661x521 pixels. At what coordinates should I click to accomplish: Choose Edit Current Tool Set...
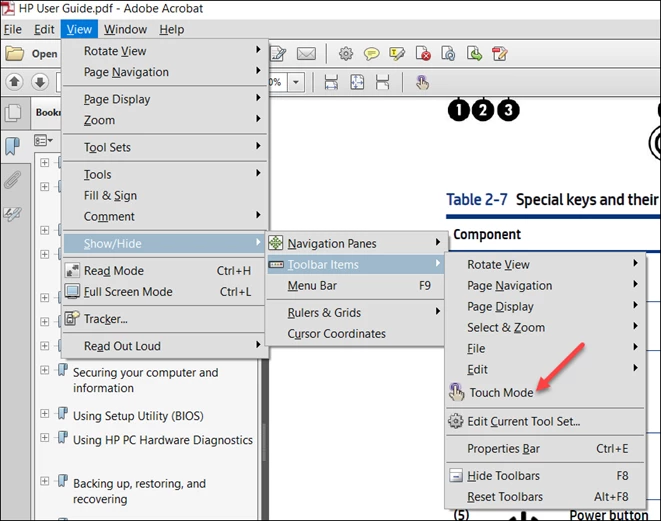[545, 421]
